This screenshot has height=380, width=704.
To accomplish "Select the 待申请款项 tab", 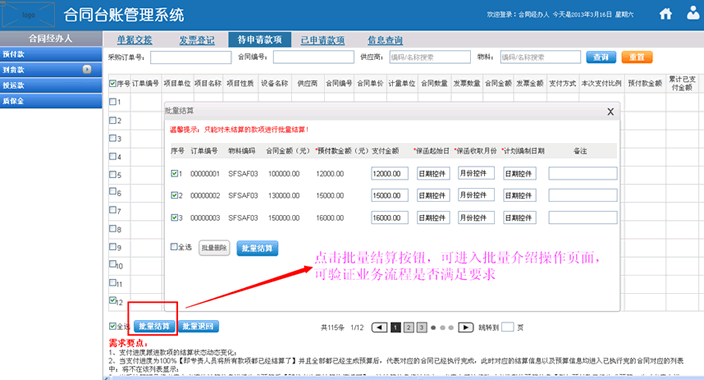I will (x=260, y=40).
